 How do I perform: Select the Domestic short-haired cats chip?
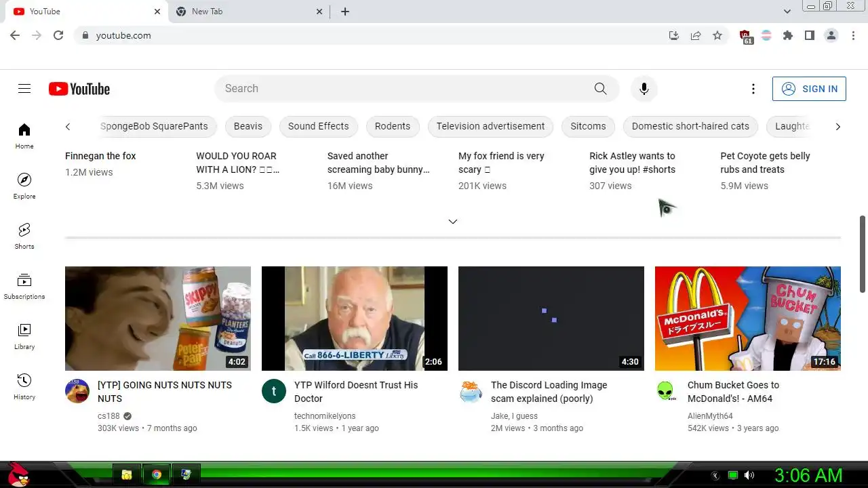(690, 126)
